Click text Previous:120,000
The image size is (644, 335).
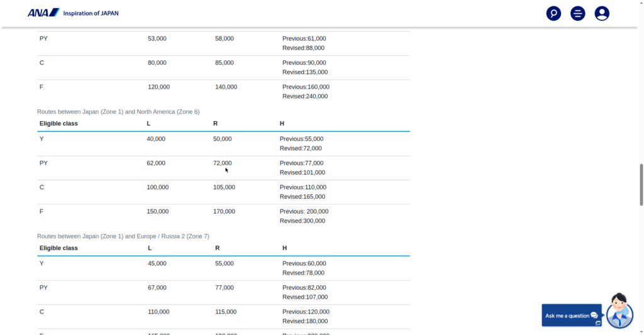tap(306, 312)
